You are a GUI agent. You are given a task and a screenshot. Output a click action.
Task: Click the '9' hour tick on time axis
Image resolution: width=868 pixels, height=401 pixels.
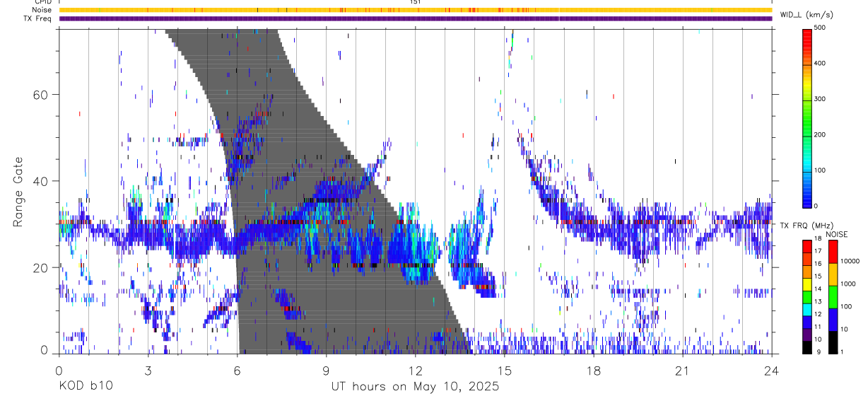pyautogui.click(x=326, y=369)
